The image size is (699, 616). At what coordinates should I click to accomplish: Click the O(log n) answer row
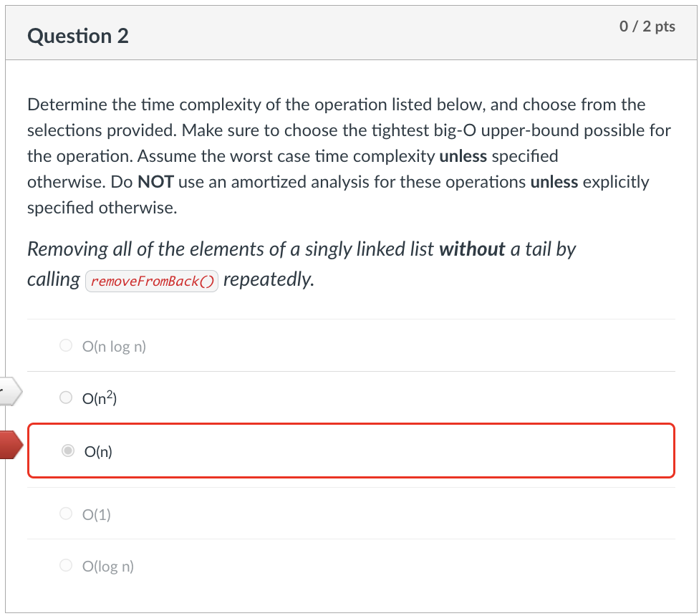coord(351,565)
